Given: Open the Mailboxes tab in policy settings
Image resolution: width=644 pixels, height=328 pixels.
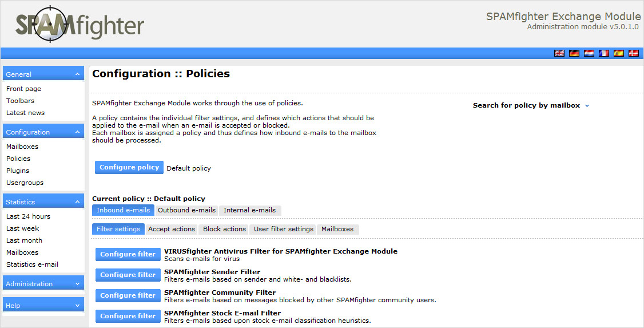Looking at the screenshot, I should [x=337, y=229].
